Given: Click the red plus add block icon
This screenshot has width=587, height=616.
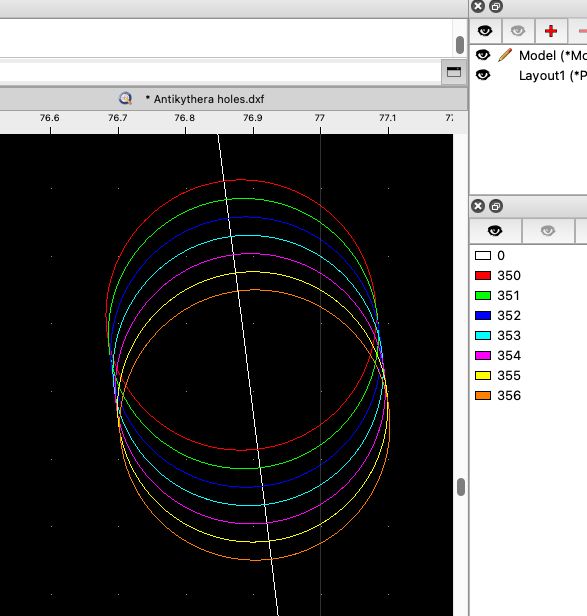Looking at the screenshot, I should [551, 31].
